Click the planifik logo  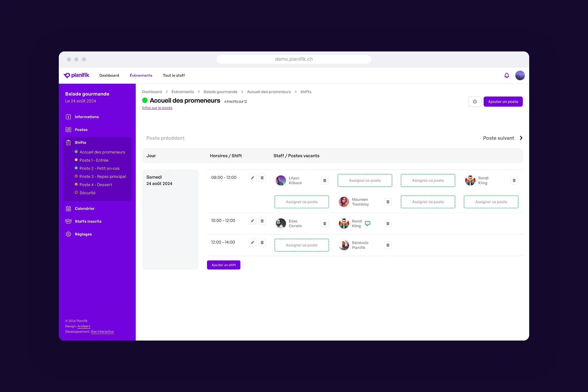click(x=76, y=75)
